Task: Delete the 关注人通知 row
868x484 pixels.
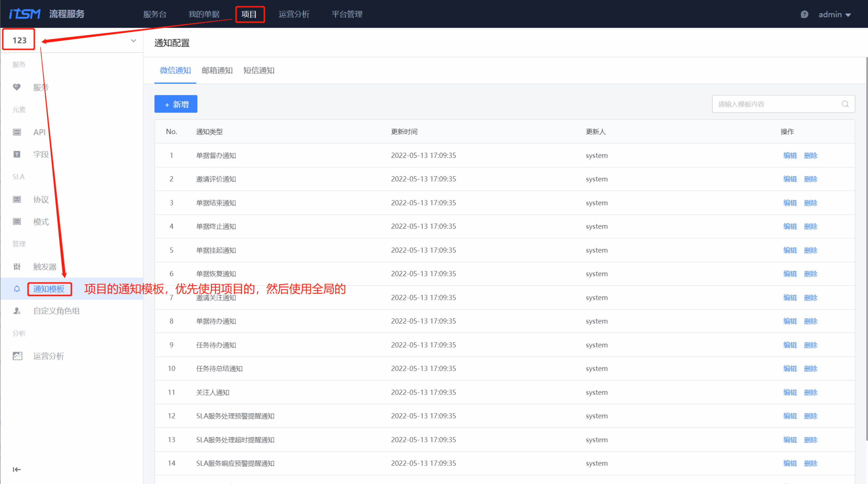Action: tap(810, 392)
